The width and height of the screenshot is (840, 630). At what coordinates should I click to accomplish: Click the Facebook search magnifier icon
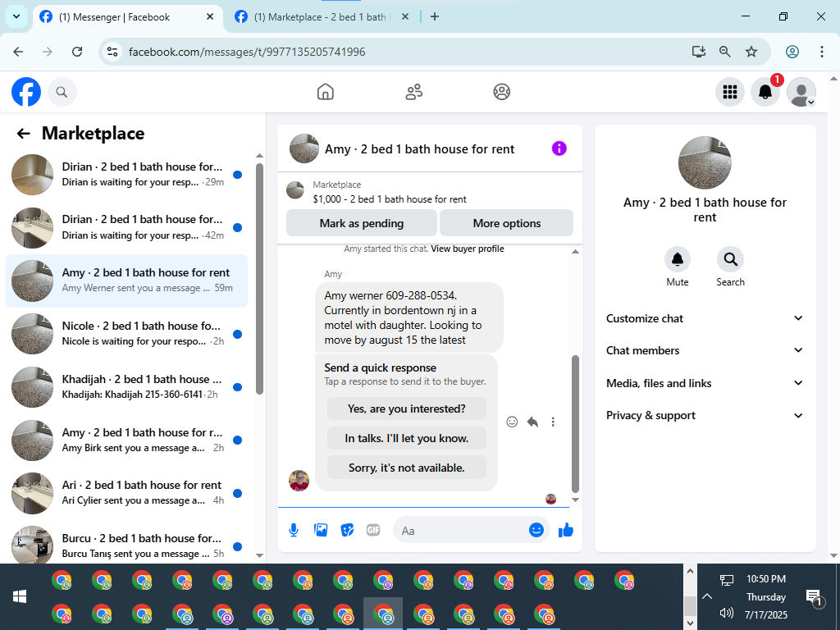coord(62,92)
